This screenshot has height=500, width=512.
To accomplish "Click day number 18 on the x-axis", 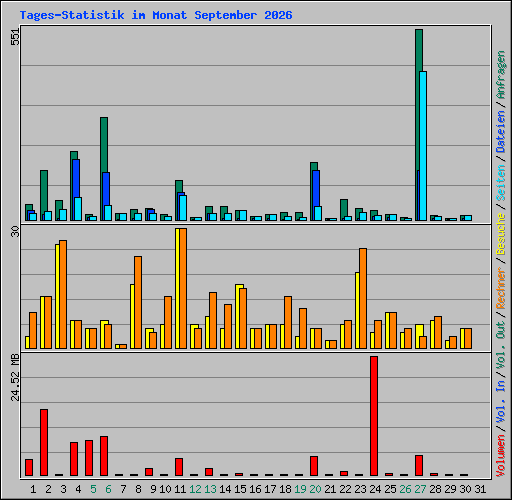I will (285, 489).
